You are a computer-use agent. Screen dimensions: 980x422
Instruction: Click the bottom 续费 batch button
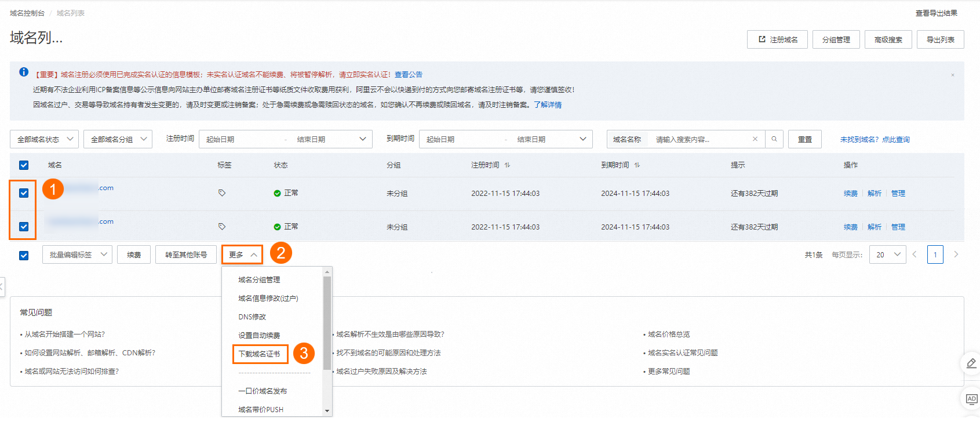(x=134, y=255)
